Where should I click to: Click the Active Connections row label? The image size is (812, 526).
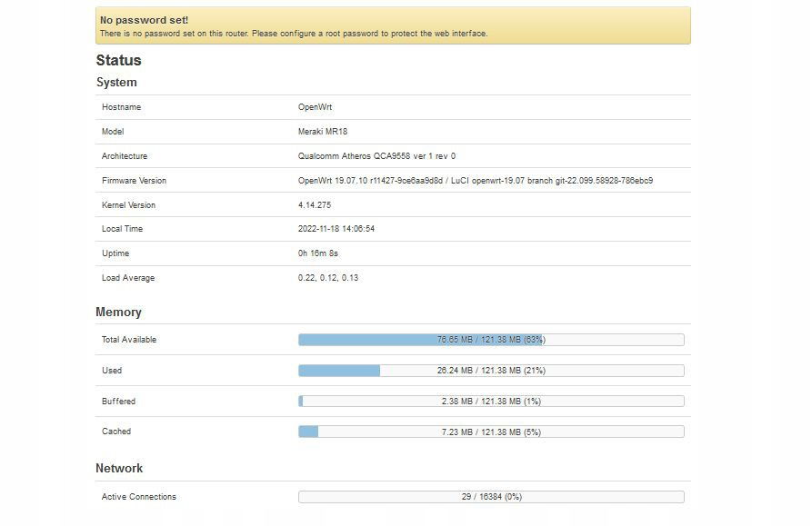pos(139,497)
